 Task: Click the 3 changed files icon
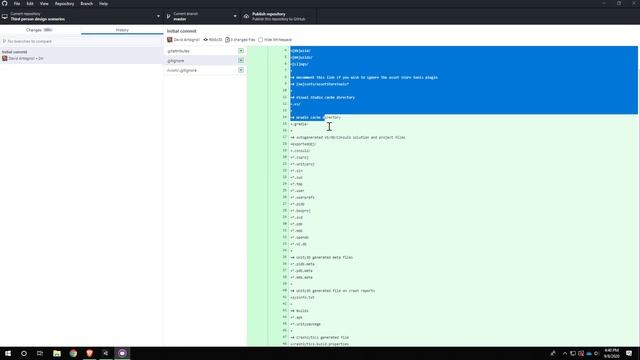[227, 40]
